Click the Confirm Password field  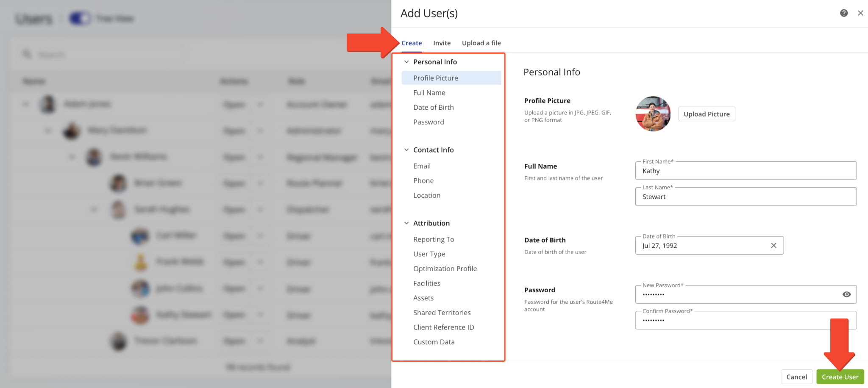click(x=746, y=320)
